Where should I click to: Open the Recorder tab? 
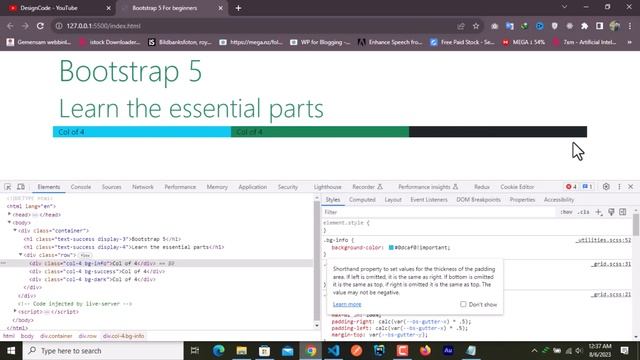tap(367, 187)
